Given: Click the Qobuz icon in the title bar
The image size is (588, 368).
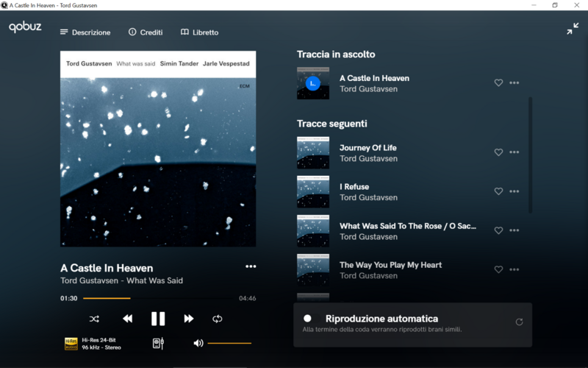Looking at the screenshot, I should tap(4, 5).
